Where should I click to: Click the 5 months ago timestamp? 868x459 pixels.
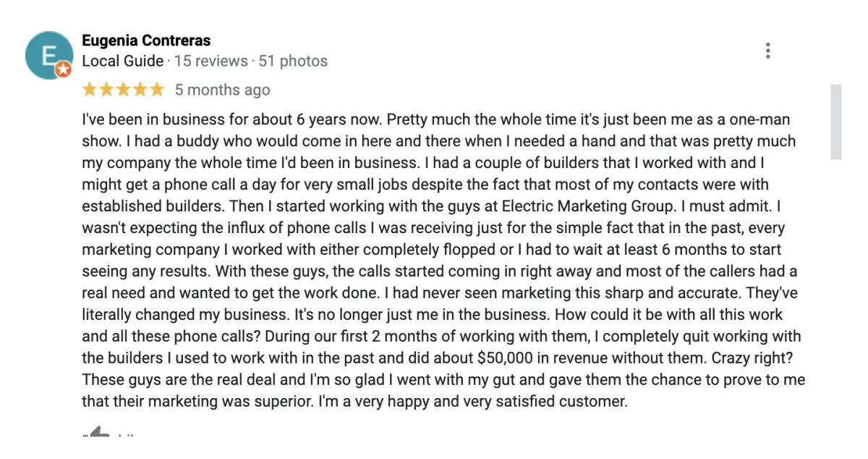pyautogui.click(x=222, y=90)
